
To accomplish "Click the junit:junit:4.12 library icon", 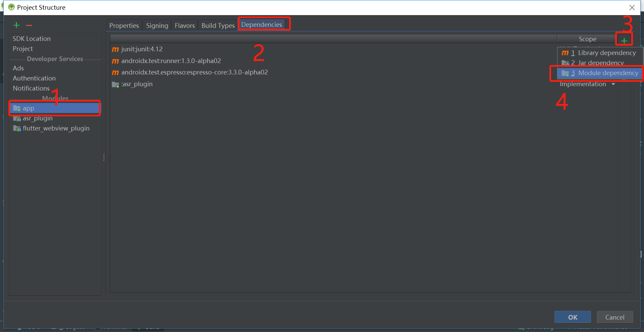I will click(115, 49).
